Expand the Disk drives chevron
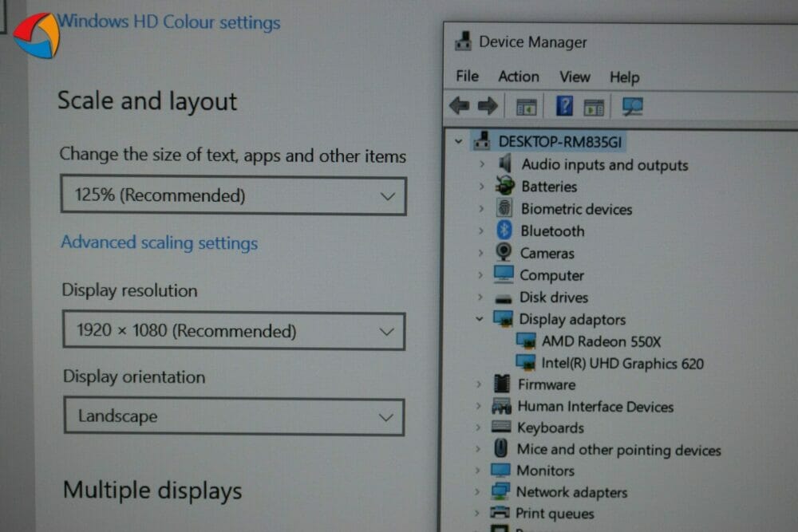This screenshot has height=532, width=798. pyautogui.click(x=480, y=297)
